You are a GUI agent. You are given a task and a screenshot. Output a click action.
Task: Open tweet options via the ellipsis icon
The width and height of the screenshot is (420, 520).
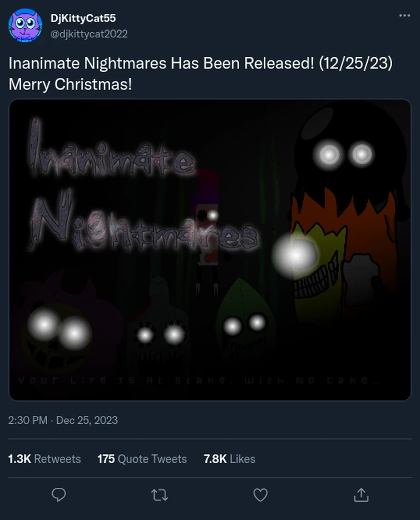[x=403, y=16]
